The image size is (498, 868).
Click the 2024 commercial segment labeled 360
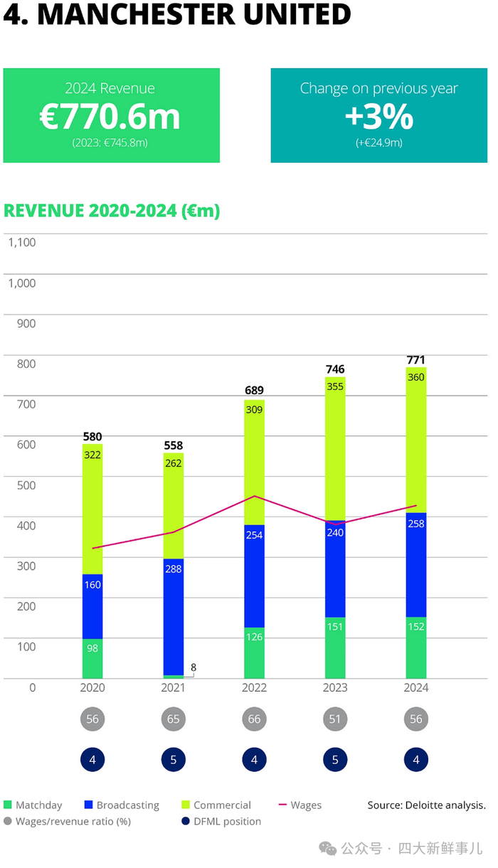(x=416, y=440)
